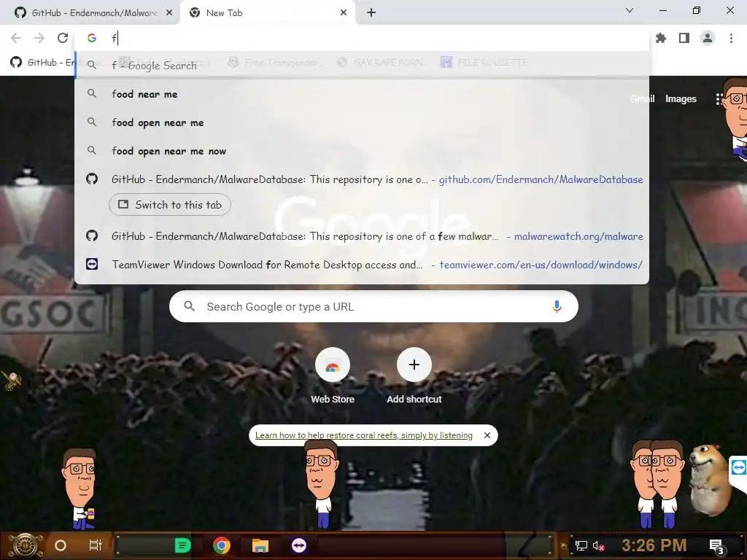
Task: Choose the 'food open near me' suggestion
Action: tap(362, 122)
